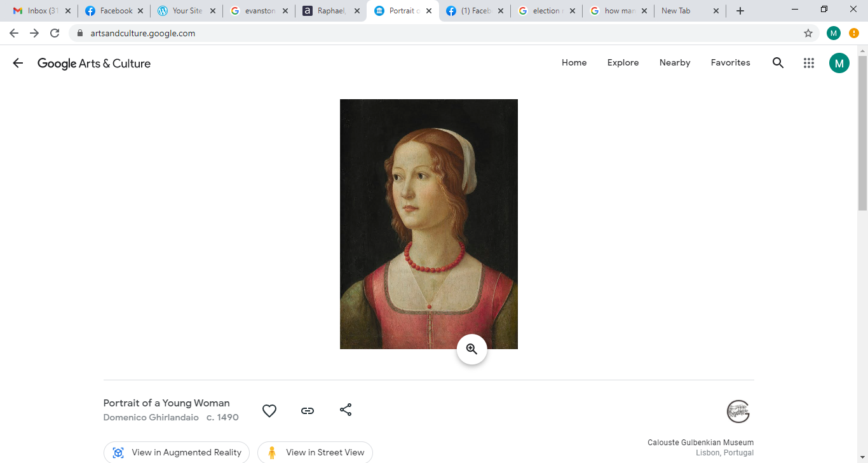868x463 pixels.
Task: Reload the page in browser
Action: (x=55, y=33)
